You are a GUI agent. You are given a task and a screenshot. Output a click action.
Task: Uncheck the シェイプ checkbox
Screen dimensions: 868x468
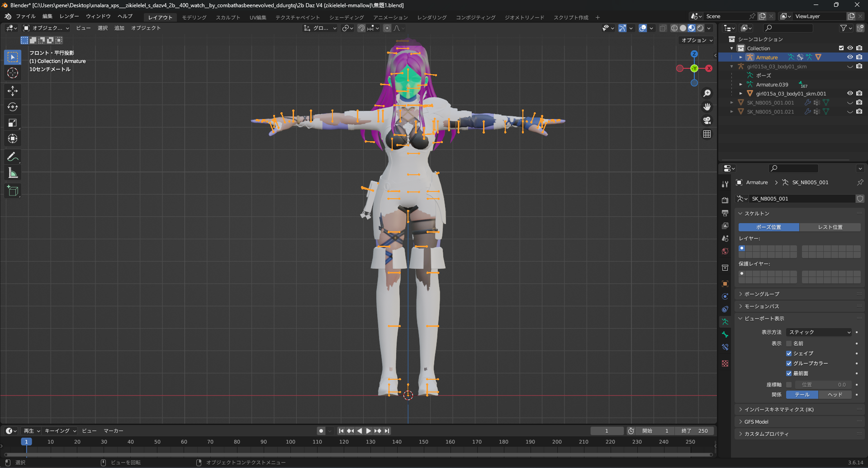tap(789, 353)
